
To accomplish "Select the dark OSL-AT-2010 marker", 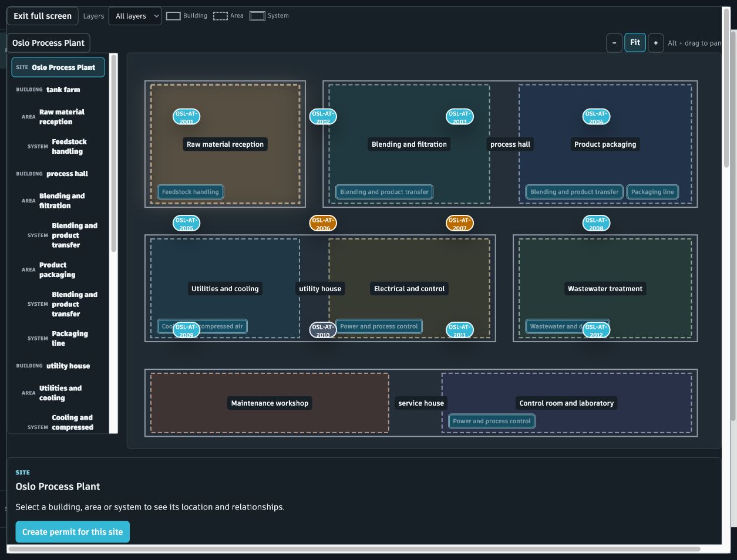I will coord(323,330).
